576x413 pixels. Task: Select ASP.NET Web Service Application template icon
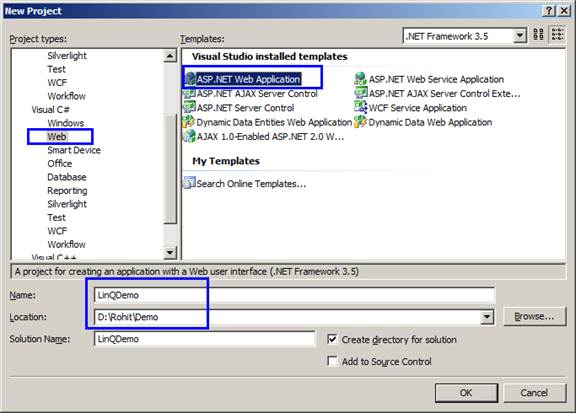coord(360,79)
